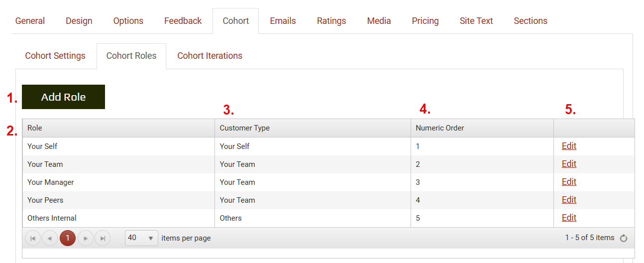Click next page arrow icon
The height and width of the screenshot is (263, 644).
click(x=86, y=239)
